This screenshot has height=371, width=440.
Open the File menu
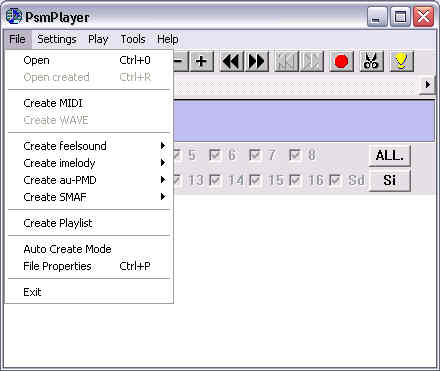(x=17, y=39)
